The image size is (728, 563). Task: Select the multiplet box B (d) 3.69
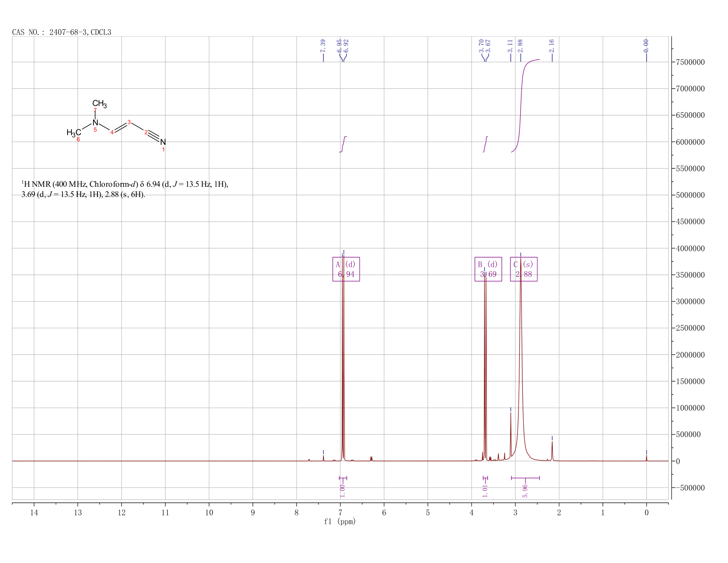coord(488,269)
